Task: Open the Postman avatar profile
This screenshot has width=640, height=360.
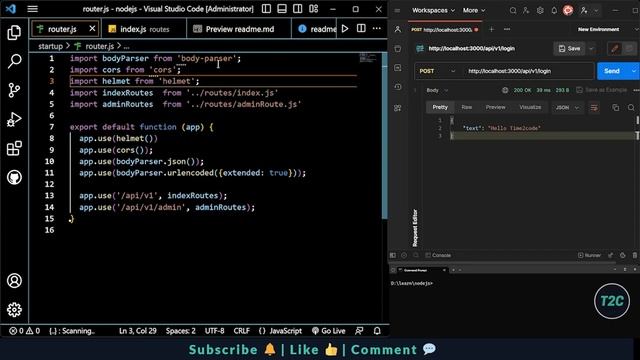Action: pos(568,10)
